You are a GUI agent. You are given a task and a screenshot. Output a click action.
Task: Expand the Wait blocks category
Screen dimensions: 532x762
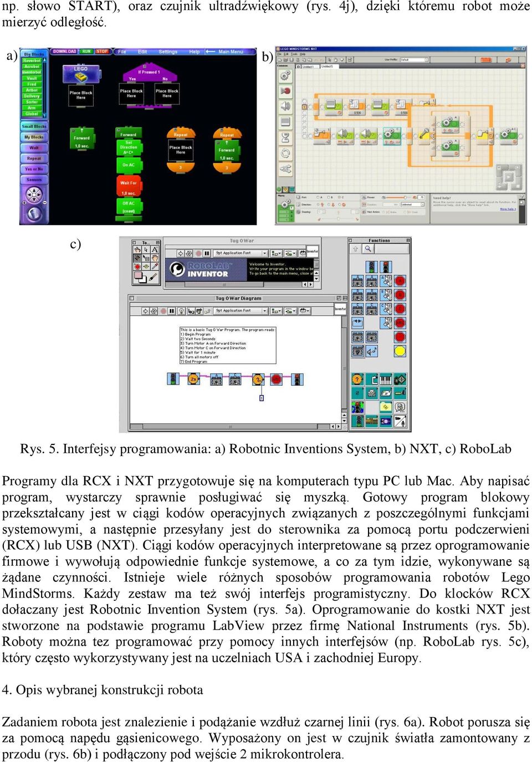click(34, 147)
